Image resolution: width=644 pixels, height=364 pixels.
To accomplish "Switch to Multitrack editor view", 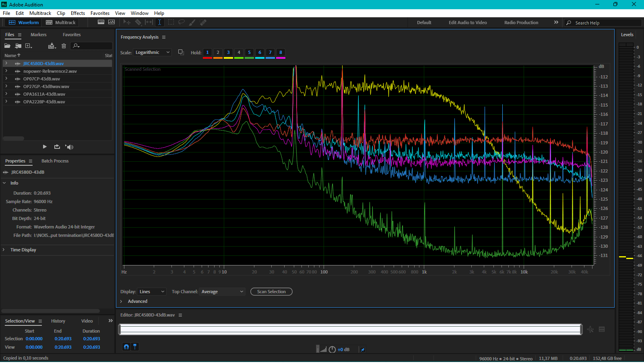I will pos(61,23).
